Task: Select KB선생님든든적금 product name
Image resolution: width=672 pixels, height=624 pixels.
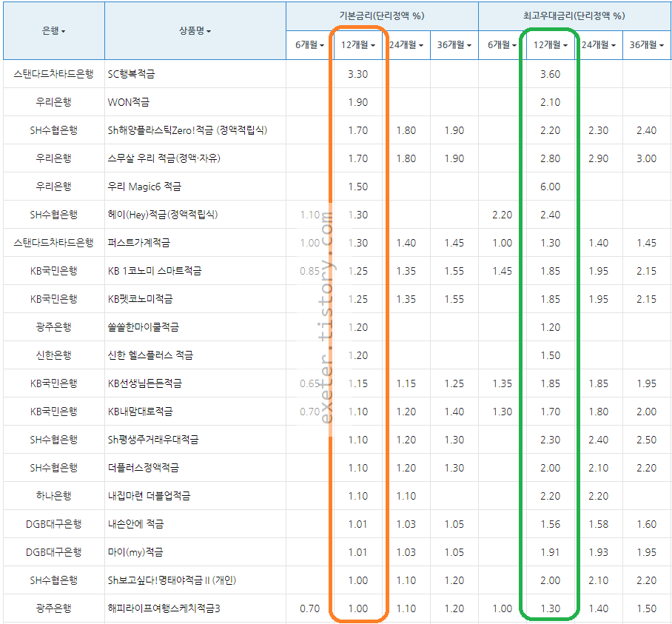Action: 145,383
